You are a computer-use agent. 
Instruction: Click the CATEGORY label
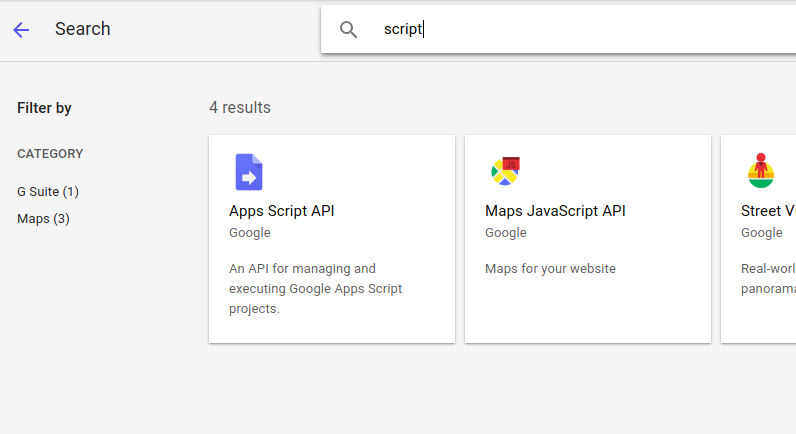click(50, 154)
